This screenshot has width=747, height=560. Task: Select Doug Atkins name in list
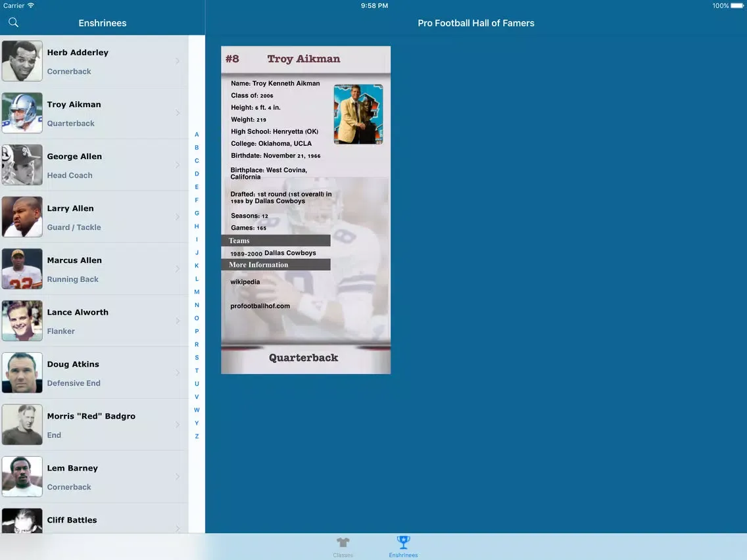[x=73, y=364]
